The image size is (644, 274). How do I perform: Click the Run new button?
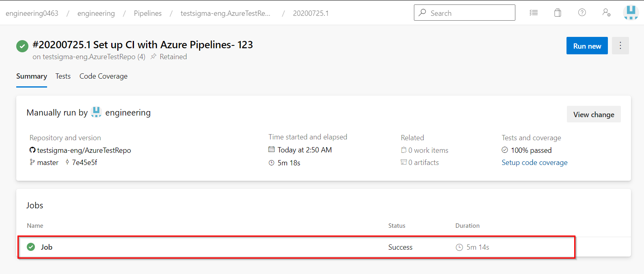587,46
